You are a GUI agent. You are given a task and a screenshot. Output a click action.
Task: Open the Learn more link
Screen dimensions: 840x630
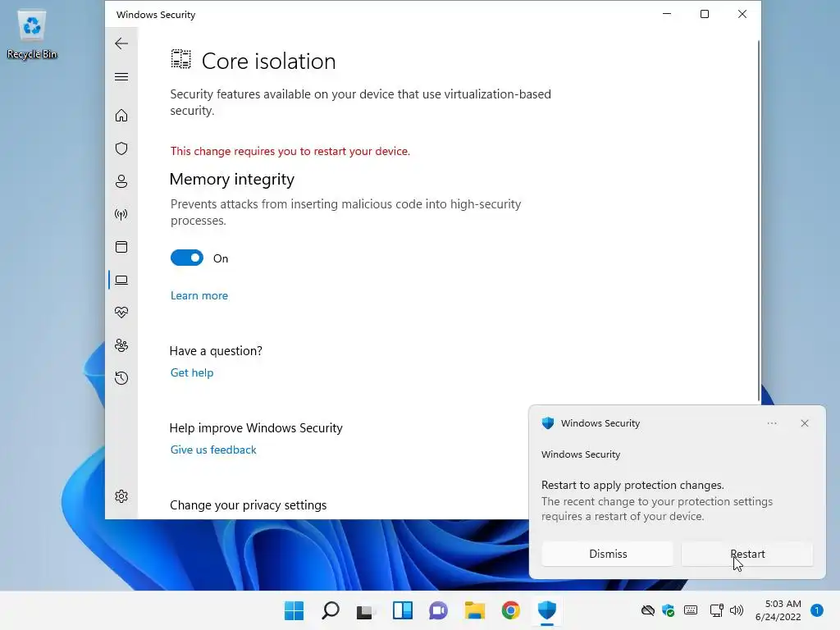(199, 295)
